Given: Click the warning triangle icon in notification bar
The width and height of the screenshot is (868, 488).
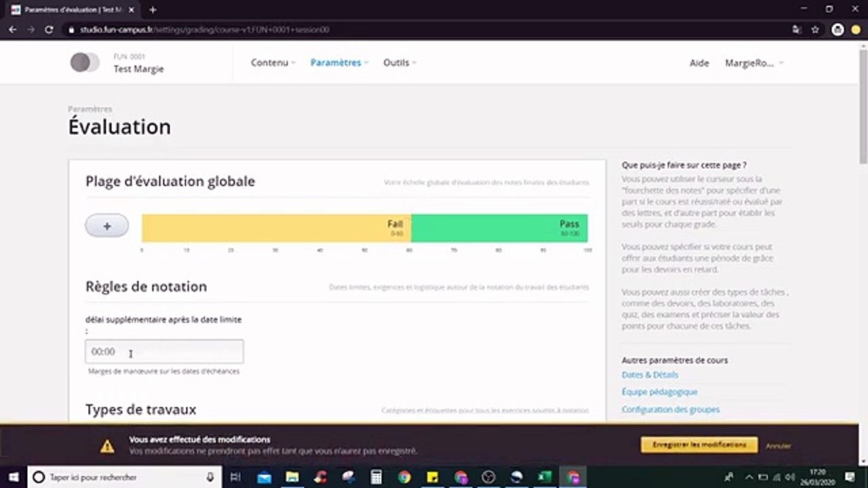Looking at the screenshot, I should tap(107, 446).
